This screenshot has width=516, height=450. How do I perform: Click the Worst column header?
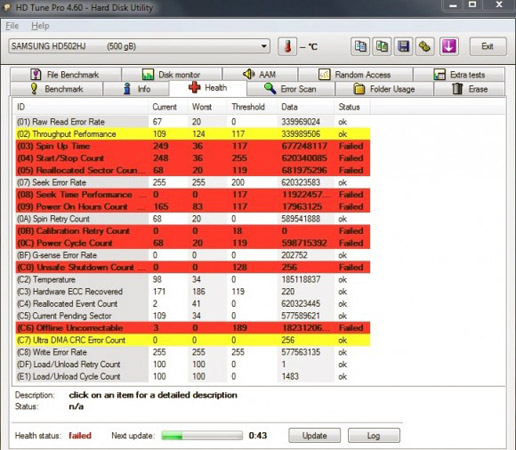click(207, 107)
